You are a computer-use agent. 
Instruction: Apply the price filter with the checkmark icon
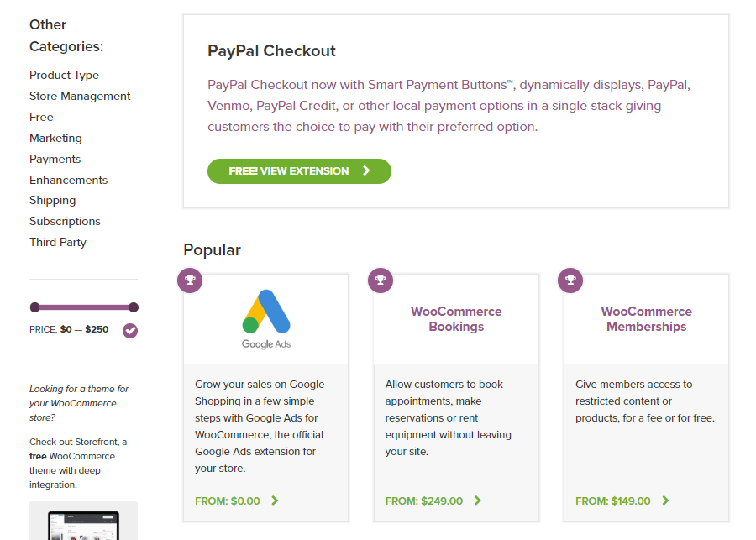(x=130, y=331)
